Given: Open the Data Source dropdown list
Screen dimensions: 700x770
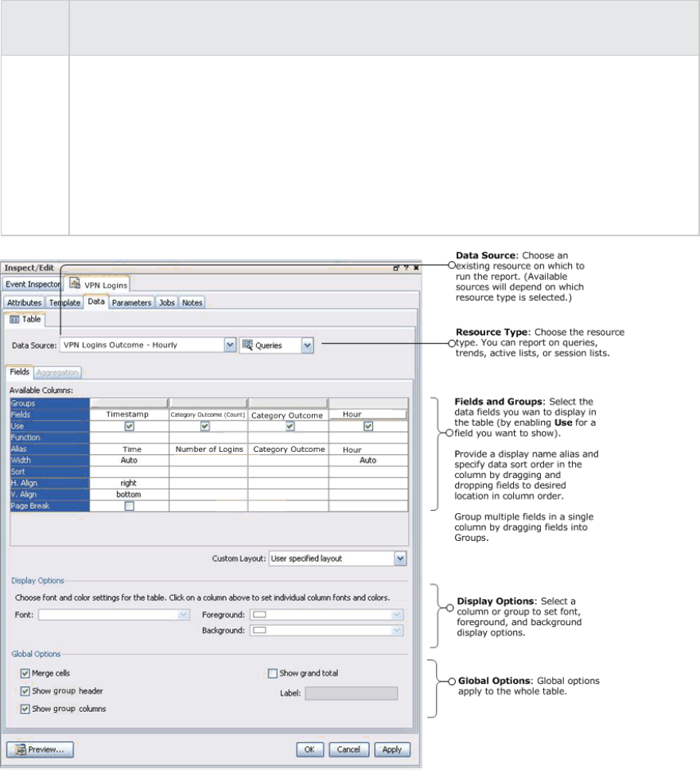Looking at the screenshot, I should tap(230, 344).
